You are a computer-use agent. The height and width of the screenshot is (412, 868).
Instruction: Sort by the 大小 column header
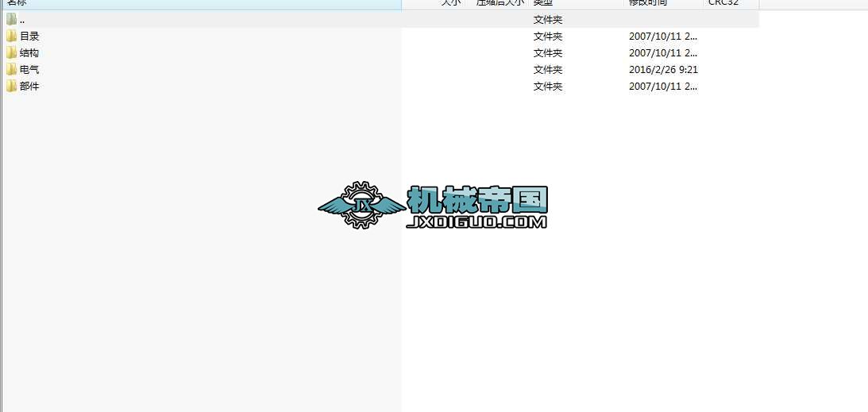(x=434, y=3)
